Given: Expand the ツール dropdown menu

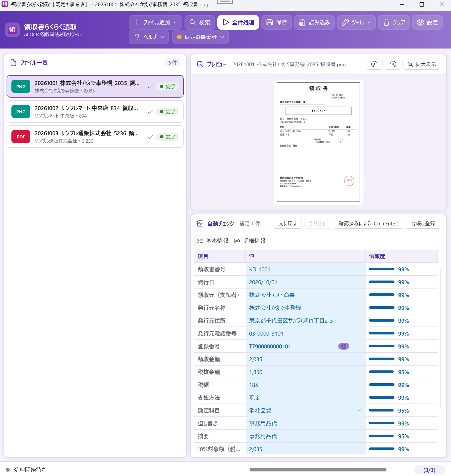Looking at the screenshot, I should tap(356, 22).
